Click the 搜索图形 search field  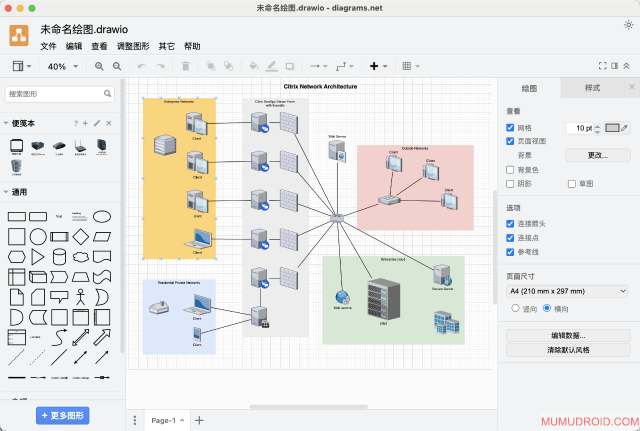pos(59,94)
